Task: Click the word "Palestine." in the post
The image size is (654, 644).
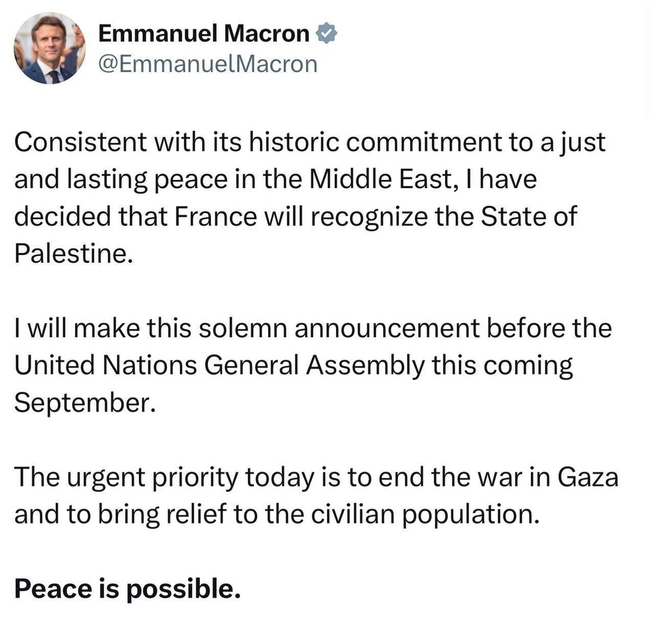Action: 74,253
